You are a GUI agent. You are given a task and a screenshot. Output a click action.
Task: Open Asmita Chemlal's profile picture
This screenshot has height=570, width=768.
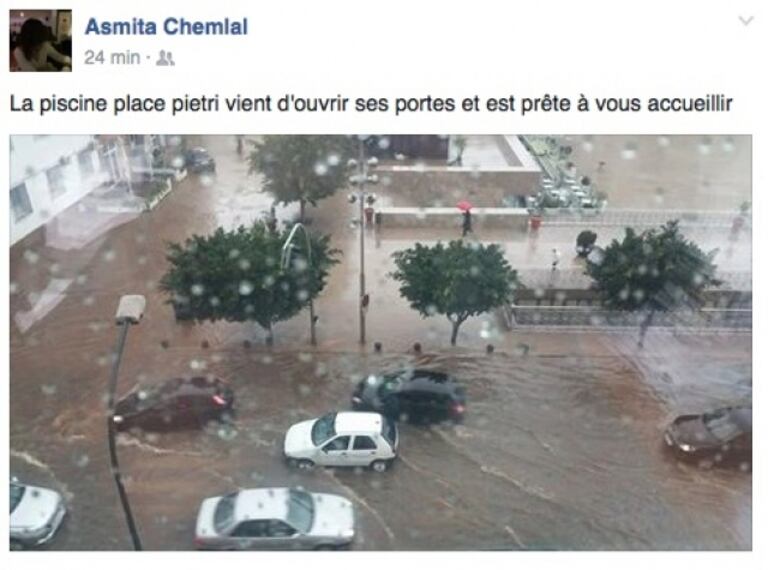[41, 41]
